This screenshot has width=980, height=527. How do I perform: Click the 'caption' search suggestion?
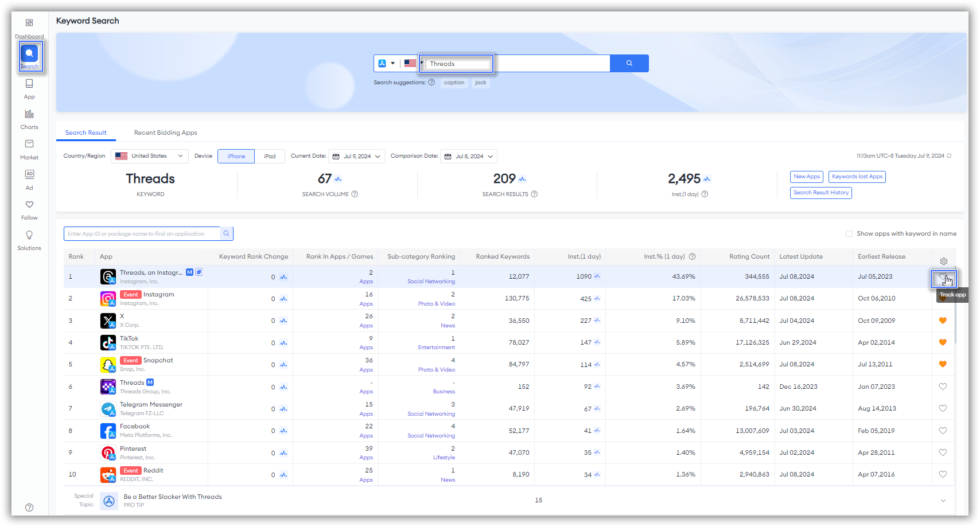454,83
